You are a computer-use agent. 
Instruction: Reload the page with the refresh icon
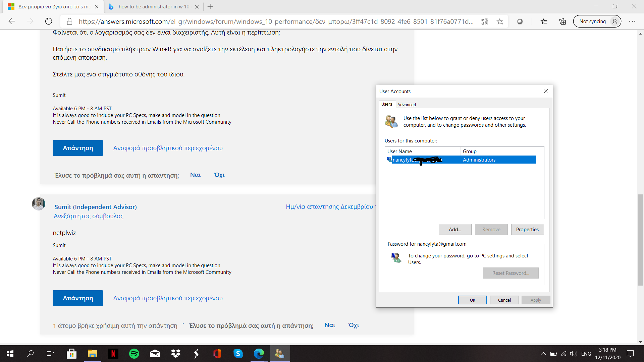pyautogui.click(x=49, y=21)
